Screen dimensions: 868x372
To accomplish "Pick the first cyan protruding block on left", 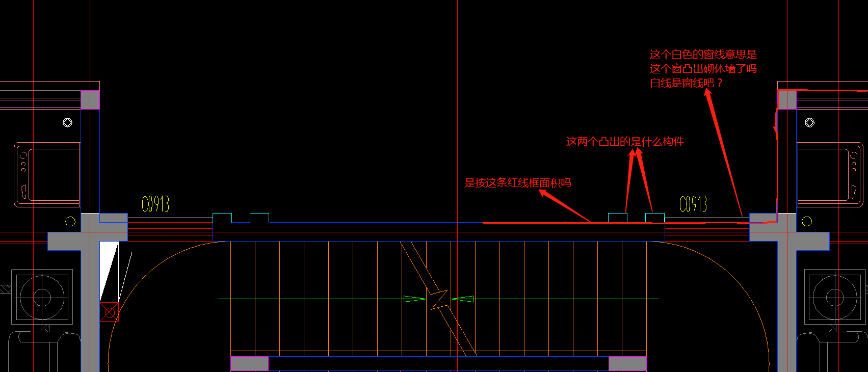I will (x=222, y=218).
